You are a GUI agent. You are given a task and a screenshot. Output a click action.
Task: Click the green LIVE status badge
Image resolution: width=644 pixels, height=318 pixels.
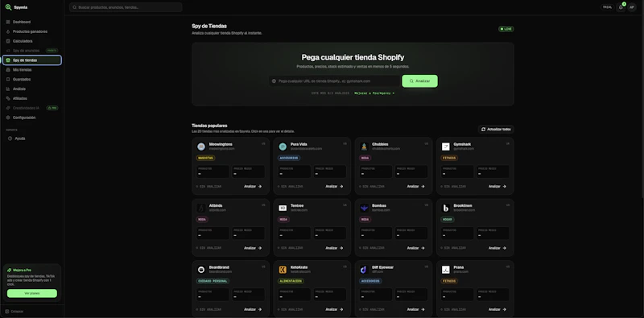[506, 29]
